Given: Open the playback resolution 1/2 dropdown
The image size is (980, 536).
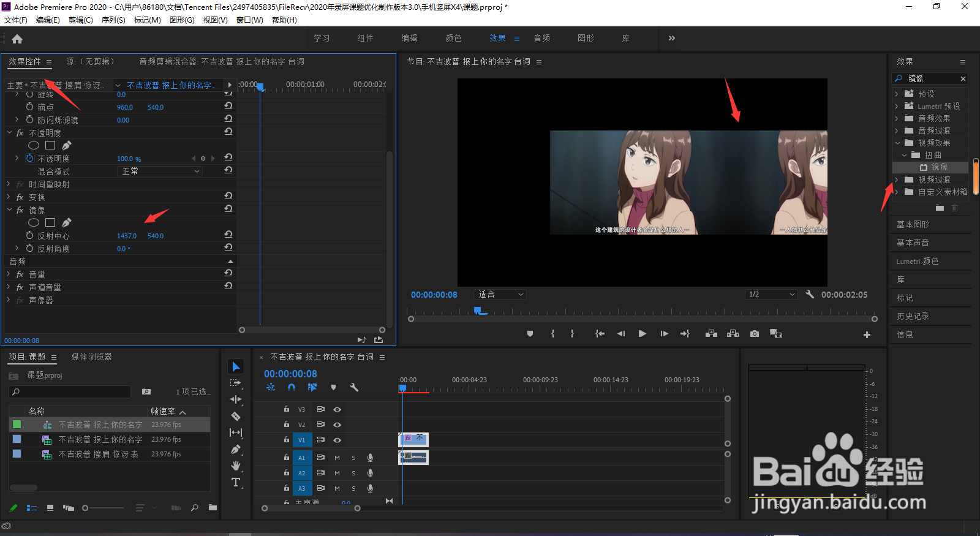Looking at the screenshot, I should (x=772, y=295).
